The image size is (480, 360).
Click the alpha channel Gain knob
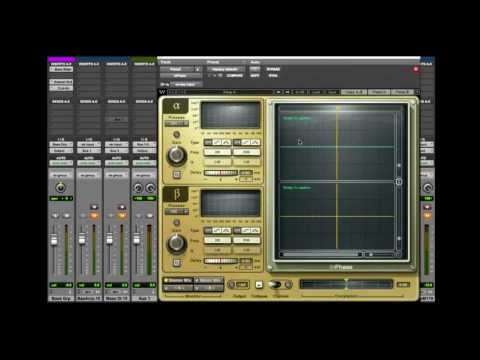pos(177,156)
